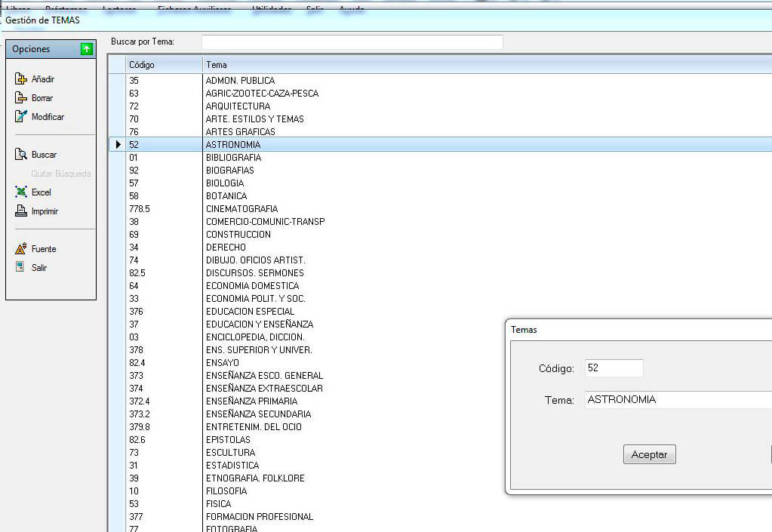
Task: Select the BIBLIOGRAFIA row
Action: coord(233,158)
